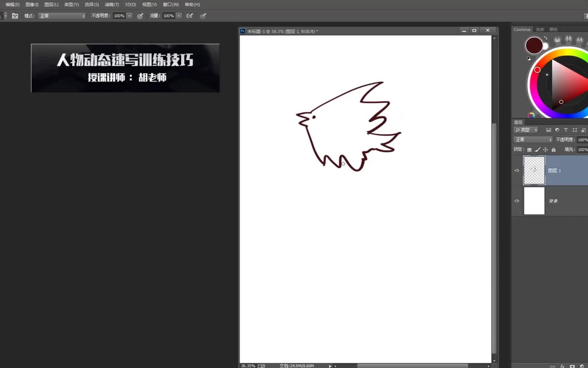The image size is (588, 368).
Task: Click the 36.35% zoom level field
Action: point(248,366)
